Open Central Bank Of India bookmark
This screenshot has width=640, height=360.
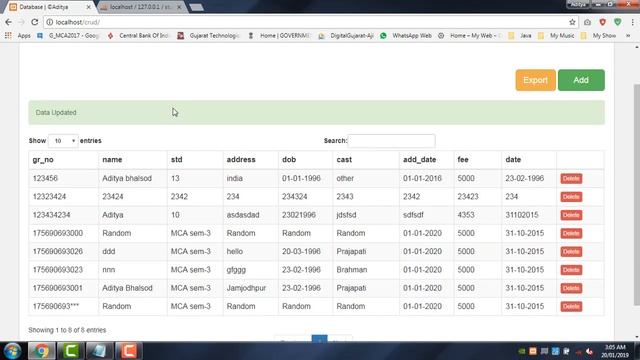click(138, 36)
